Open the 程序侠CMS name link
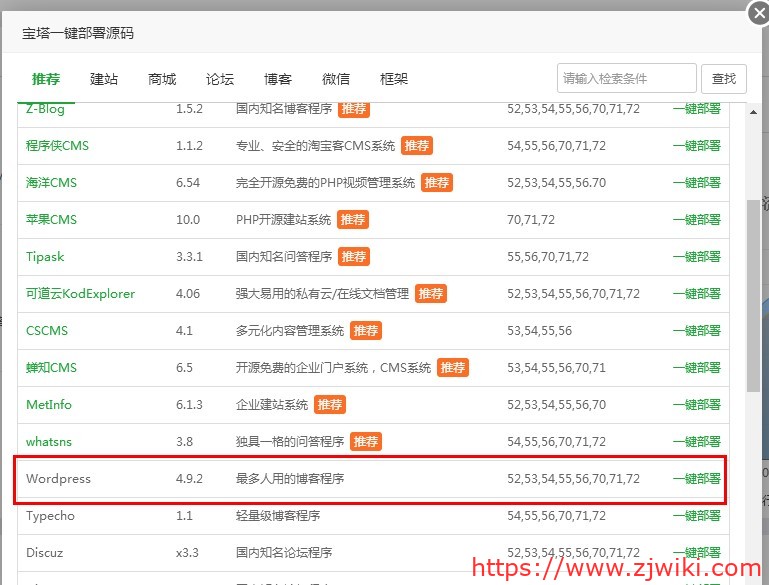Image resolution: width=769 pixels, height=585 pixels. pyautogui.click(x=57, y=146)
